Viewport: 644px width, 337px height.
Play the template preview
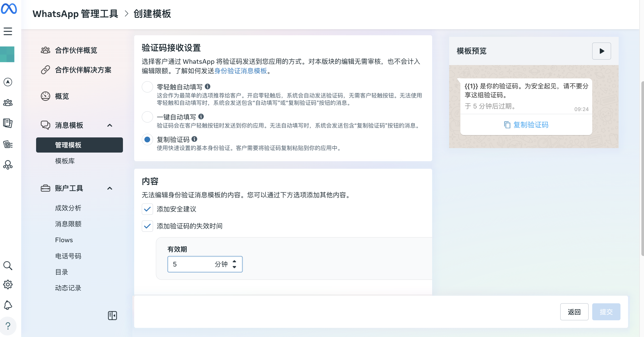click(x=601, y=51)
